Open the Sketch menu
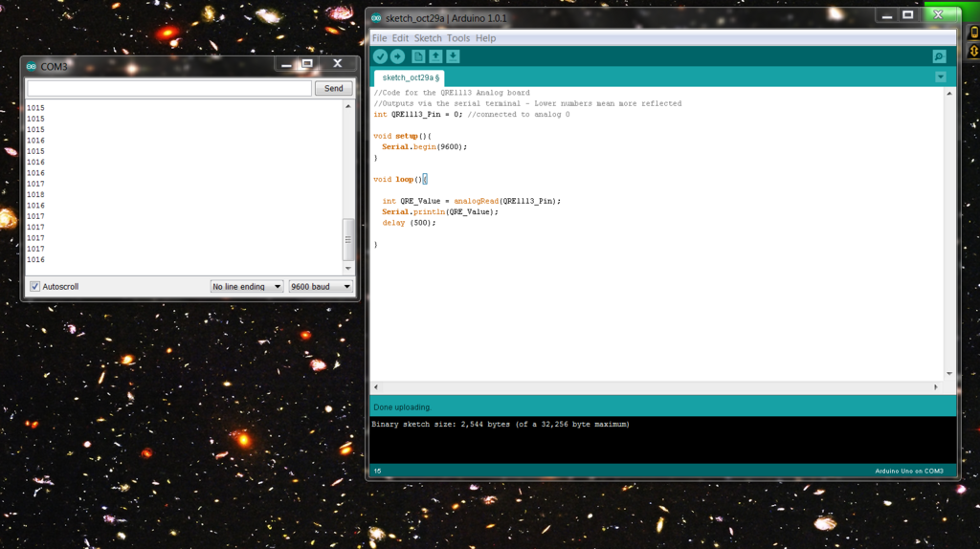Viewport: 980px width, 549px height. point(428,38)
